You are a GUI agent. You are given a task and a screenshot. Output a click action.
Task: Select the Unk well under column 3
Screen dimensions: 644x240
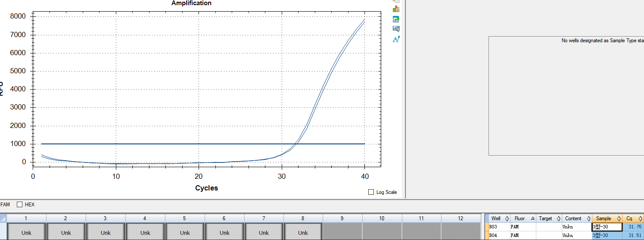pos(106,232)
